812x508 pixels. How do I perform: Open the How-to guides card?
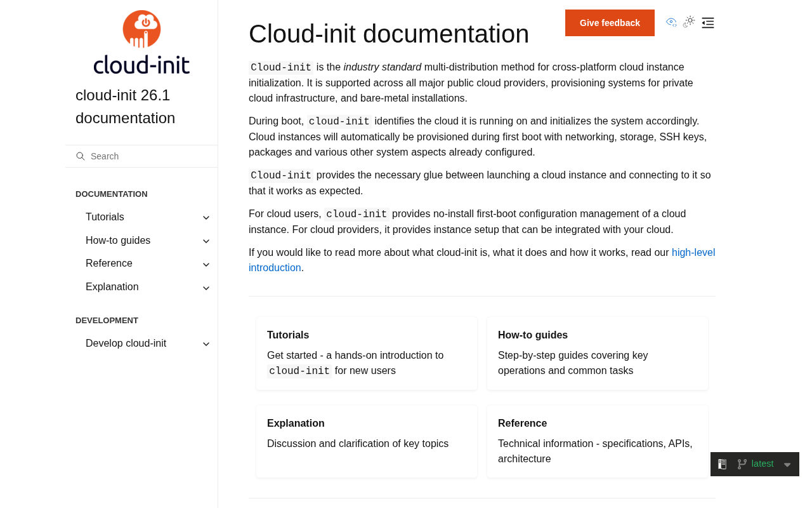point(597,353)
